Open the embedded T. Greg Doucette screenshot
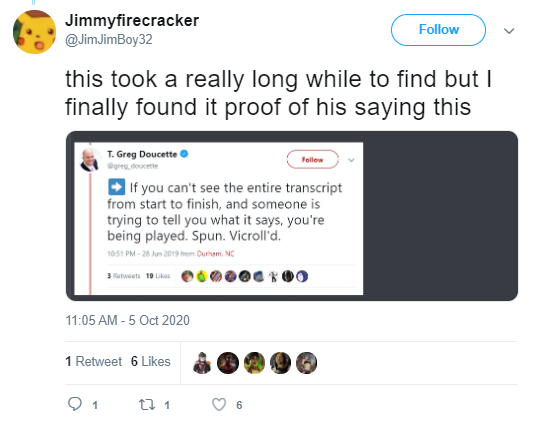 pyautogui.click(x=292, y=216)
